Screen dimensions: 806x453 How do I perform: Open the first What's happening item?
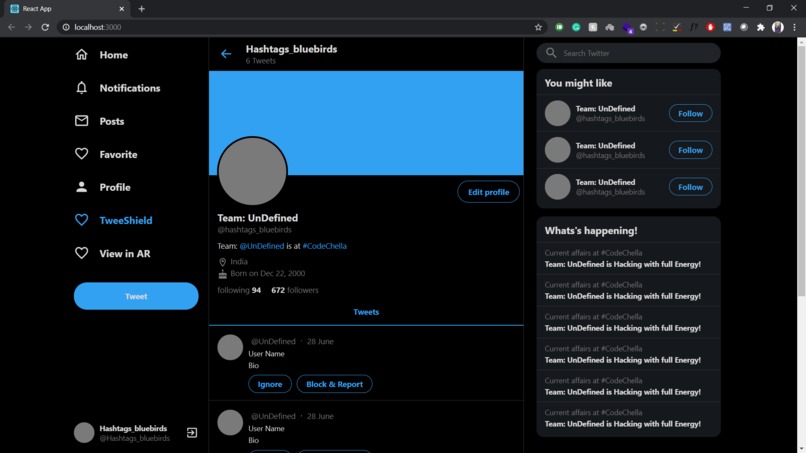629,259
